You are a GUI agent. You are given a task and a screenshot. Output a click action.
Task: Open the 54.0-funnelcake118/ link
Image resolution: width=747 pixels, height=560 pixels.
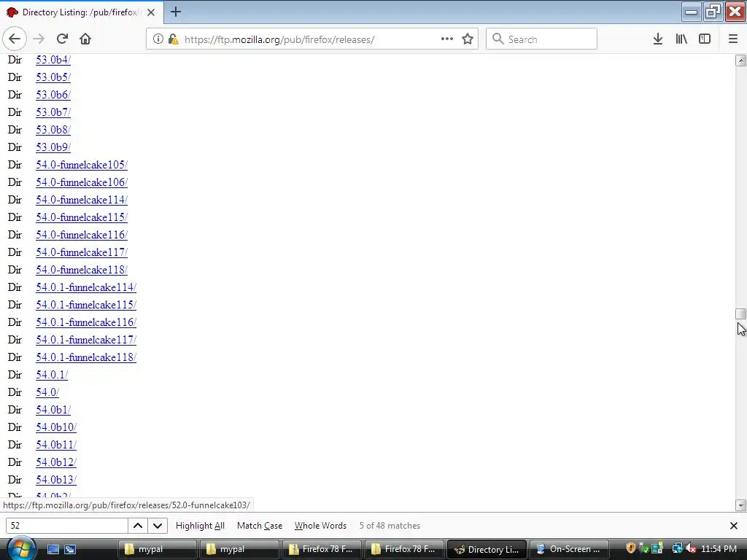point(82,270)
